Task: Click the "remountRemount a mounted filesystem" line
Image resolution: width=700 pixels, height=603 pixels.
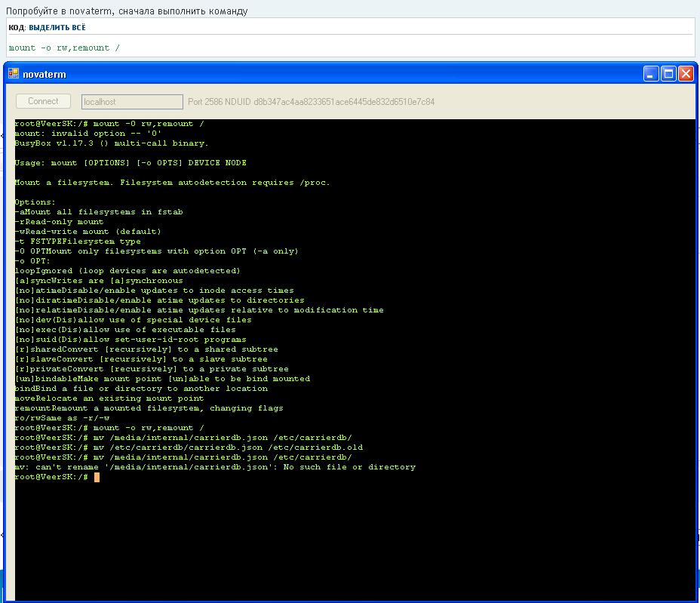Action: 149,408
